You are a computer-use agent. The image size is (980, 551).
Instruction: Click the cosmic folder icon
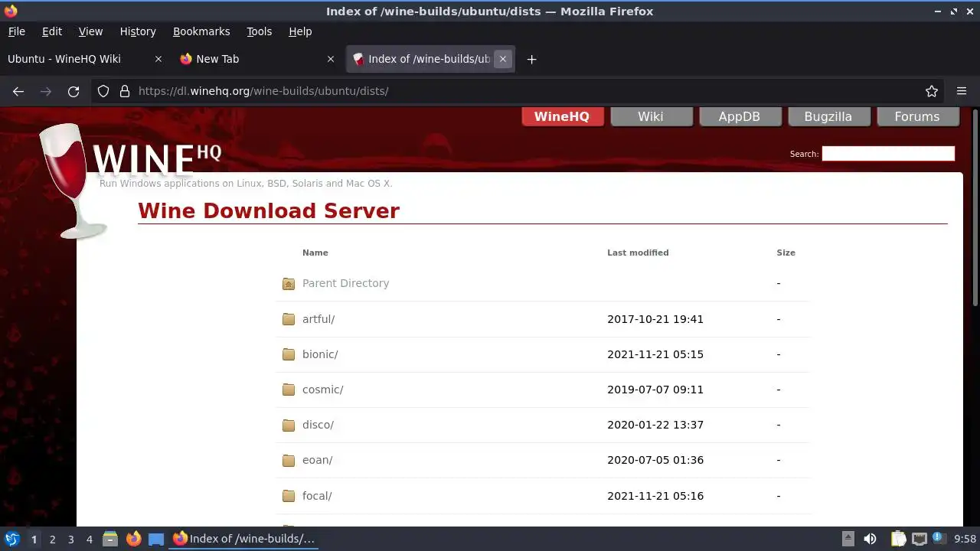tap(289, 390)
